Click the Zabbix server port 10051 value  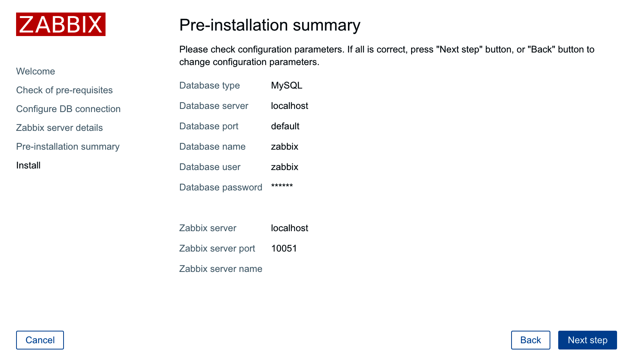tap(284, 248)
